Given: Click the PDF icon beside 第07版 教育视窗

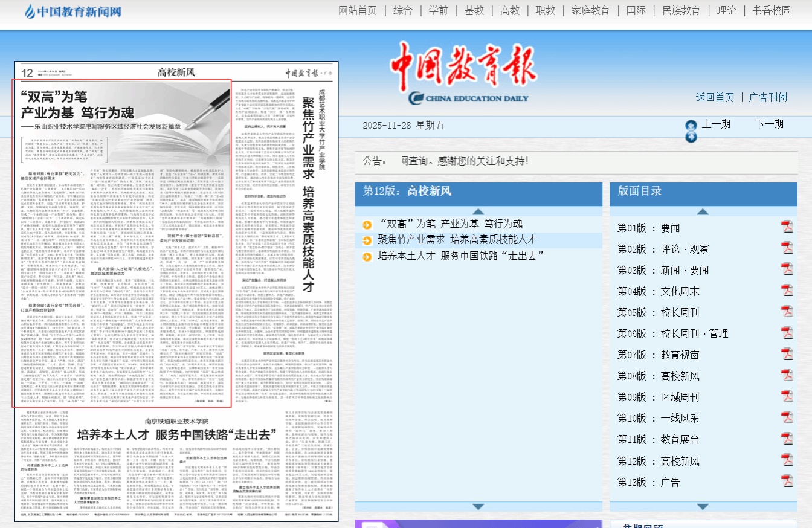Looking at the screenshot, I should [x=787, y=354].
